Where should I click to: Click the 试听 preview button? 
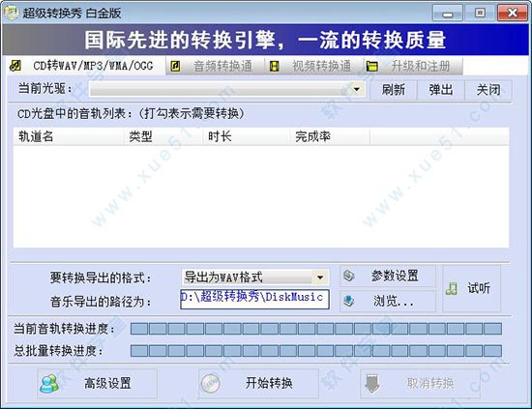tap(472, 288)
